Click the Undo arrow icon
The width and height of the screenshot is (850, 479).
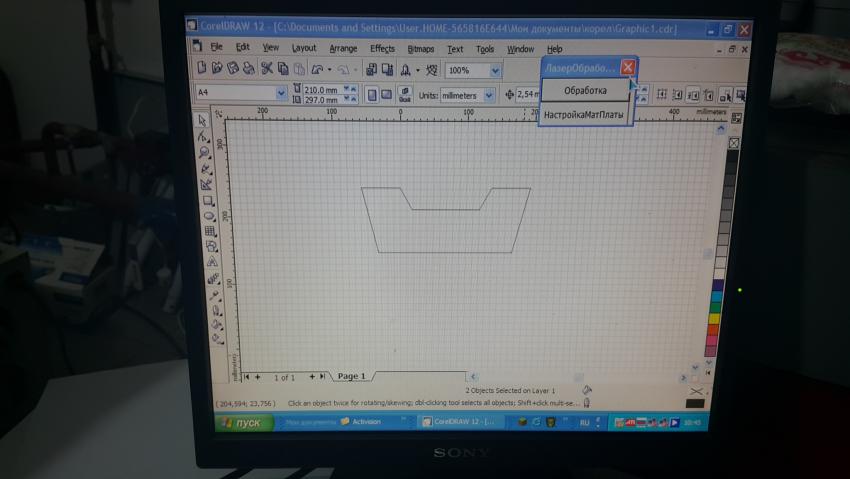[317, 70]
